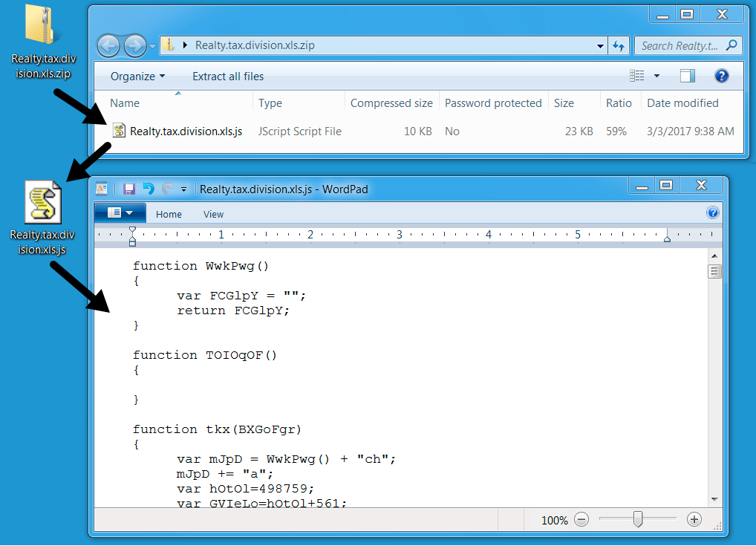Minimize the zip Explorer window
The image size is (756, 546).
[662, 15]
